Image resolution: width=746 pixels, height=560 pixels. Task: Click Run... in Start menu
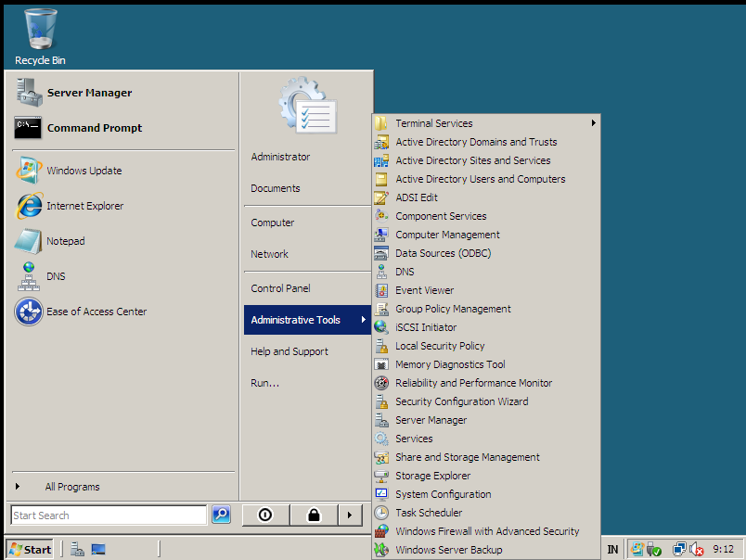tap(265, 383)
